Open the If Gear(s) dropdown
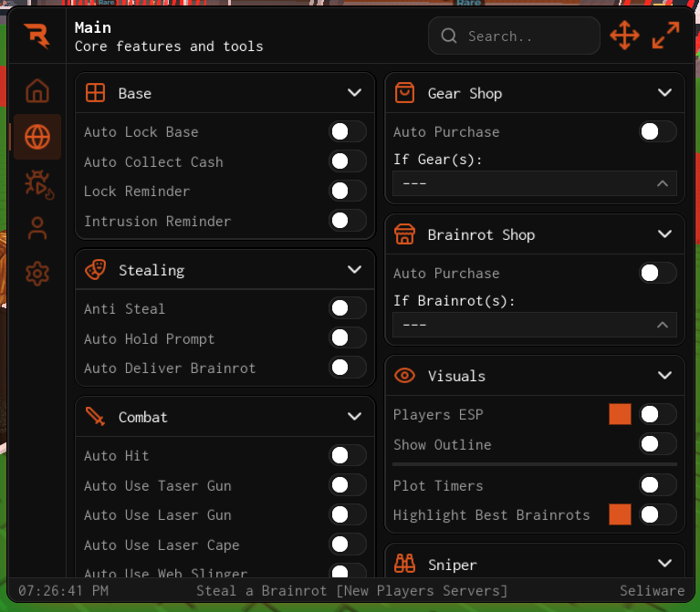The image size is (700, 612). [535, 183]
